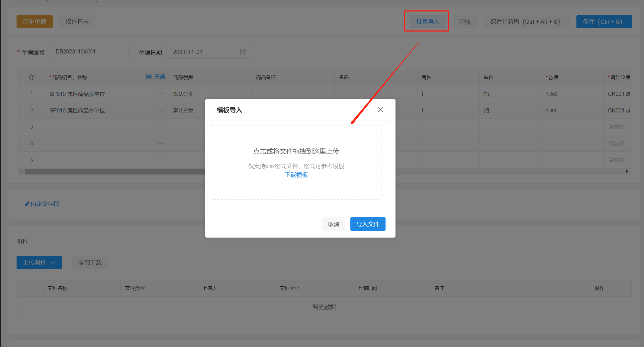The height and width of the screenshot is (347, 644).
Task: Click the 批量导入 button
Action: pos(428,21)
